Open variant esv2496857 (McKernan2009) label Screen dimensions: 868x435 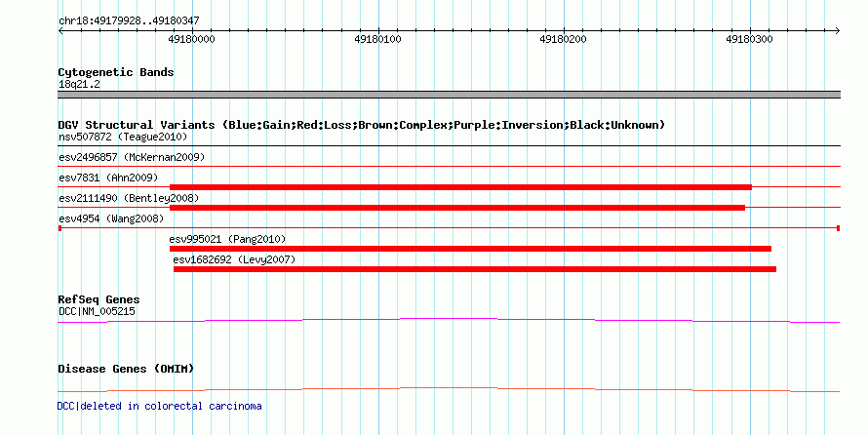(132, 158)
